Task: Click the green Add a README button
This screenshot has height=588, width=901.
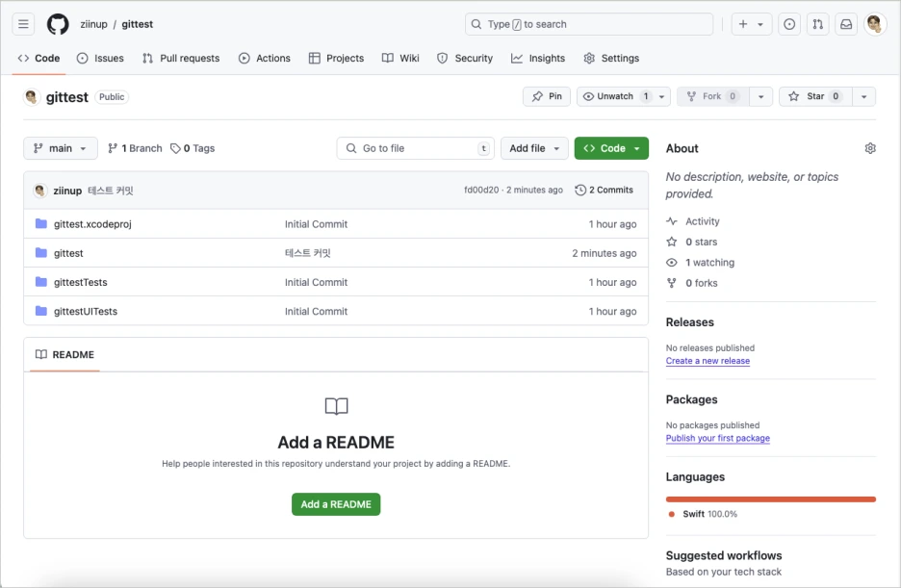Action: coord(336,504)
